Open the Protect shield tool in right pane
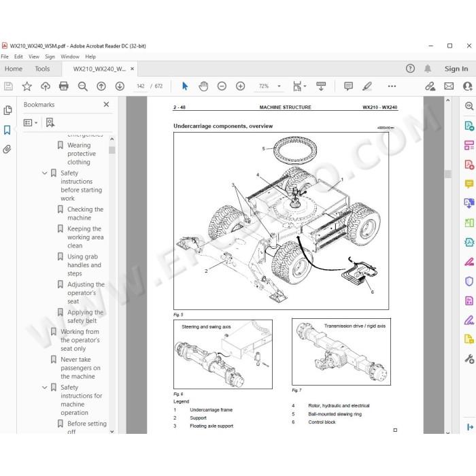Screen dimensions: 476x476 click(x=469, y=282)
